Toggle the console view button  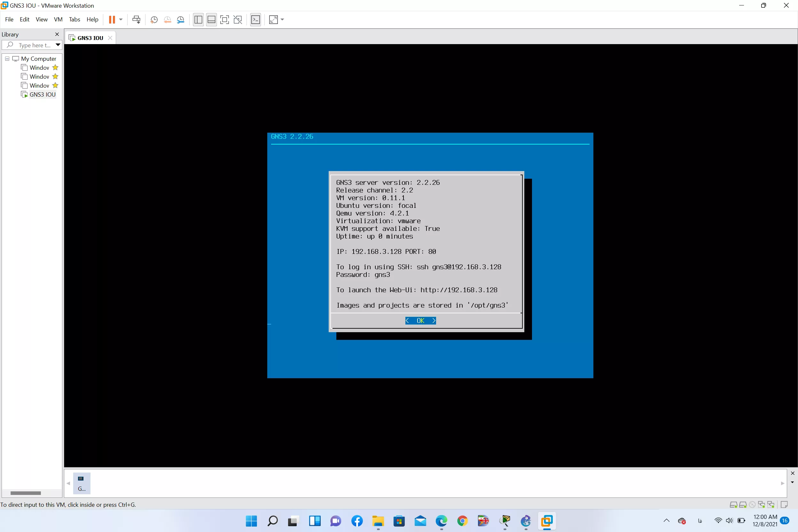255,20
